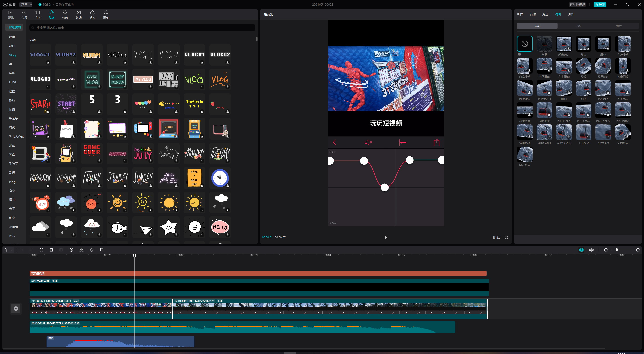Open the 变速 speed tab
This screenshot has width=644, height=354.
(x=545, y=14)
